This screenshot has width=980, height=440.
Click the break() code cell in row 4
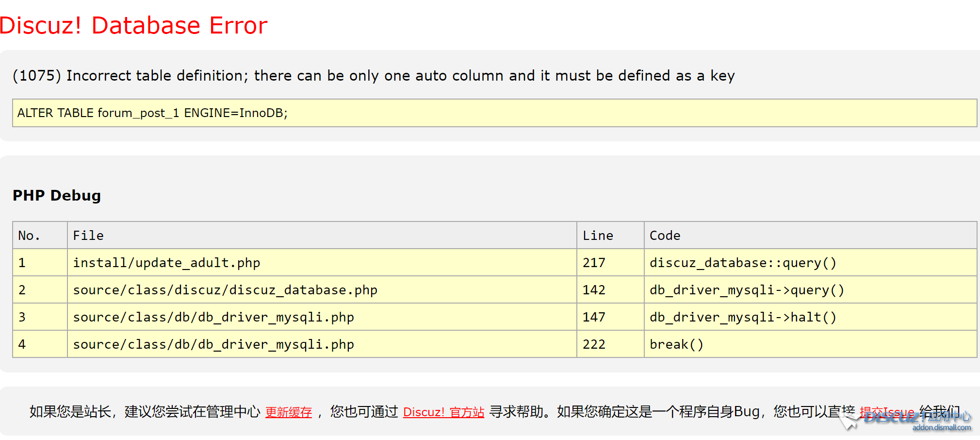click(676, 344)
